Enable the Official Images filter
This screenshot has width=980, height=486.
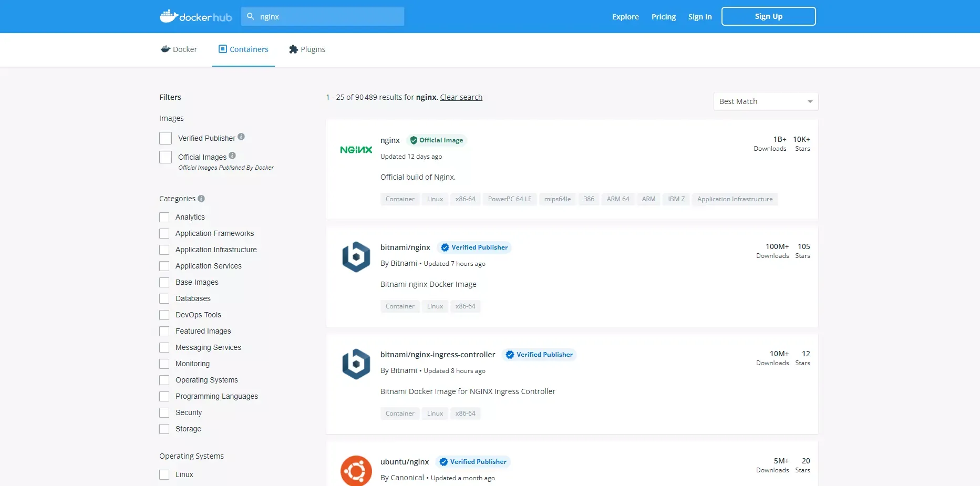pos(165,157)
